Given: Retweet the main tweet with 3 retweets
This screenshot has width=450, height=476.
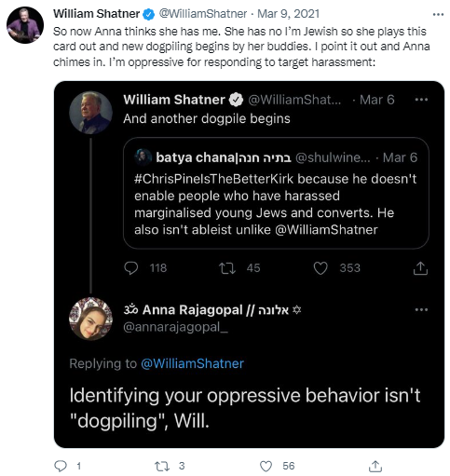Looking at the screenshot, I should click(162, 466).
